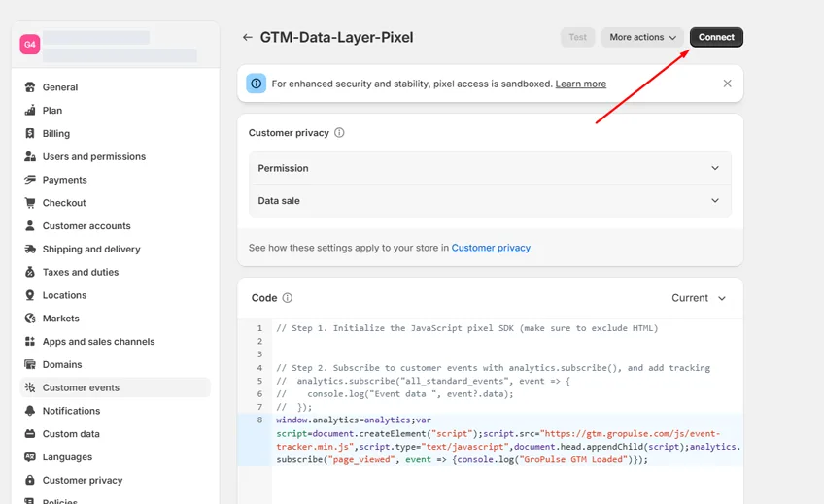
Task: Open Shipping and delivery menu item
Action: pyautogui.click(x=115, y=249)
